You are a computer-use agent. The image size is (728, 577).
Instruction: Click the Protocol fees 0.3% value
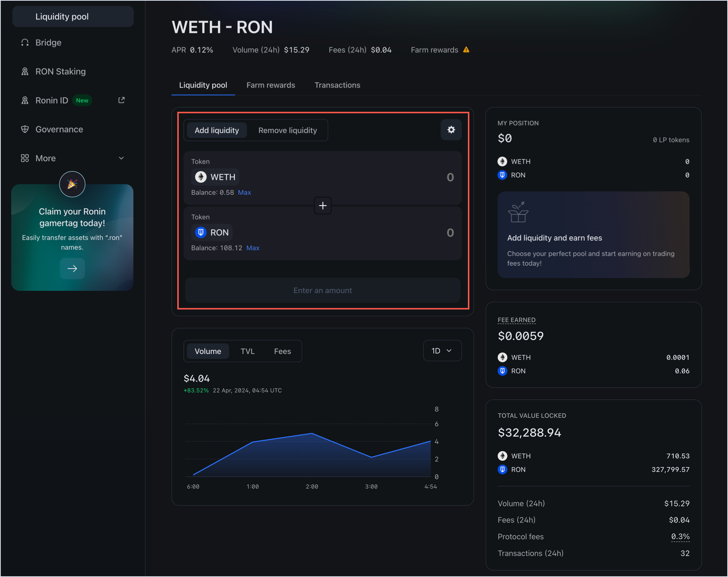pyautogui.click(x=680, y=537)
